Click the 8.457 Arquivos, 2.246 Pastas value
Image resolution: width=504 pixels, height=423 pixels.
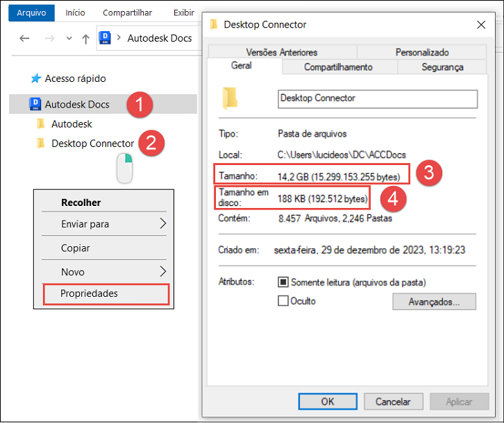[x=335, y=218]
